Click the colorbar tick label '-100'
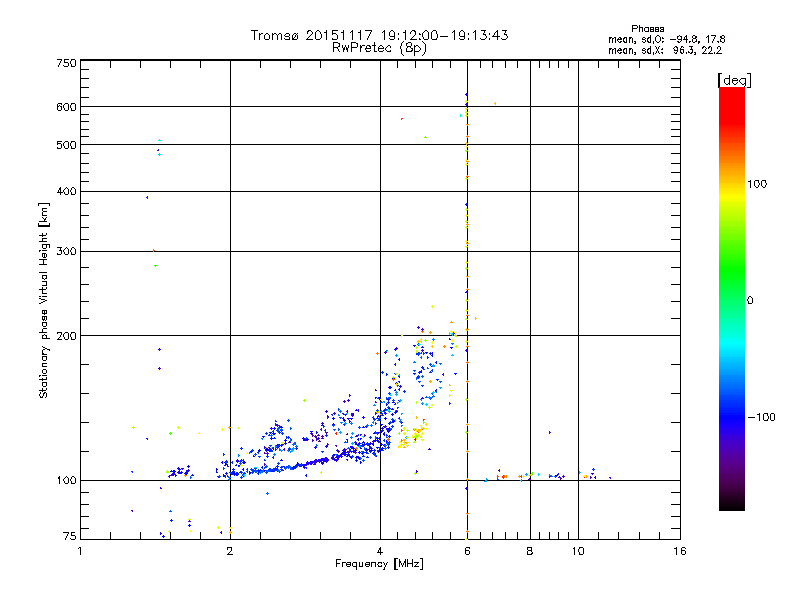The image size is (800, 600). 761,417
